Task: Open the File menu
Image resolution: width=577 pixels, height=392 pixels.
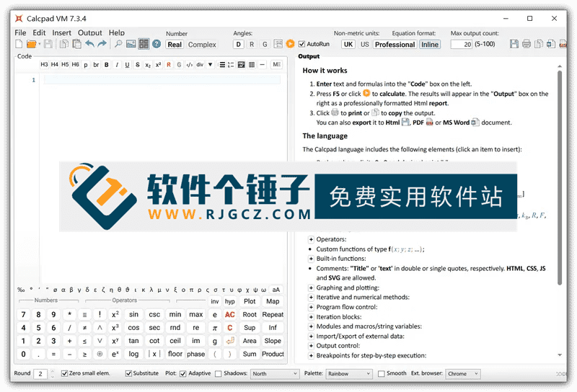Action: point(20,32)
